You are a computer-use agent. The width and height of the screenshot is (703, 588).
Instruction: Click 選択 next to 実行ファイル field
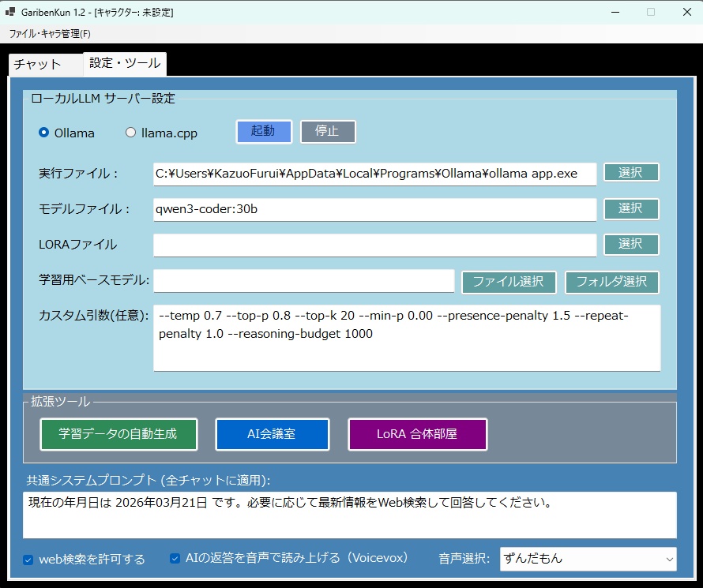630,172
